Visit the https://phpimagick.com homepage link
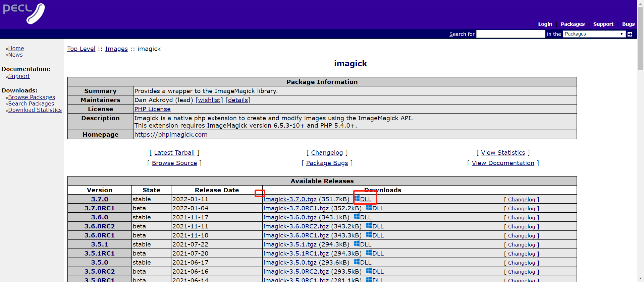The height and width of the screenshot is (282, 644). tap(171, 135)
